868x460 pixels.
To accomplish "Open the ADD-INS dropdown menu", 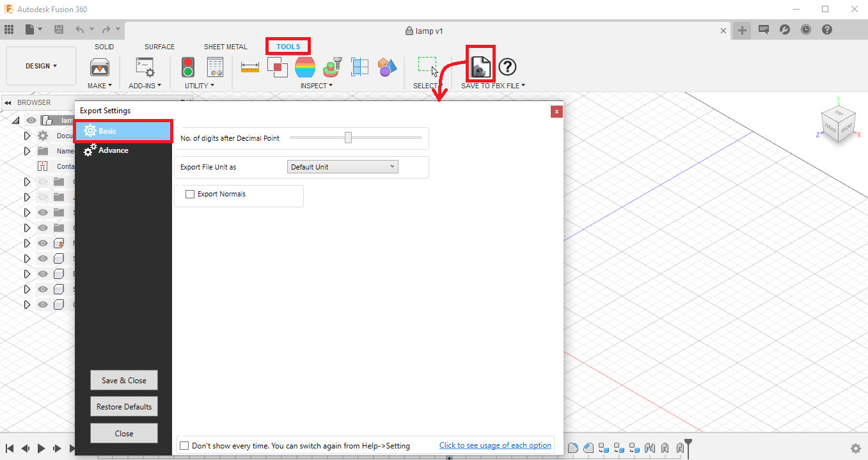I will [x=145, y=86].
